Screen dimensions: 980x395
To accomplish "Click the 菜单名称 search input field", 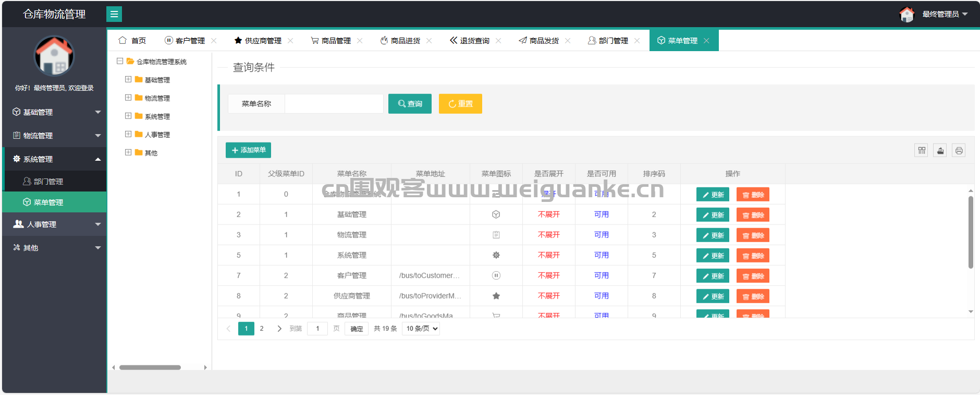I will tap(334, 104).
